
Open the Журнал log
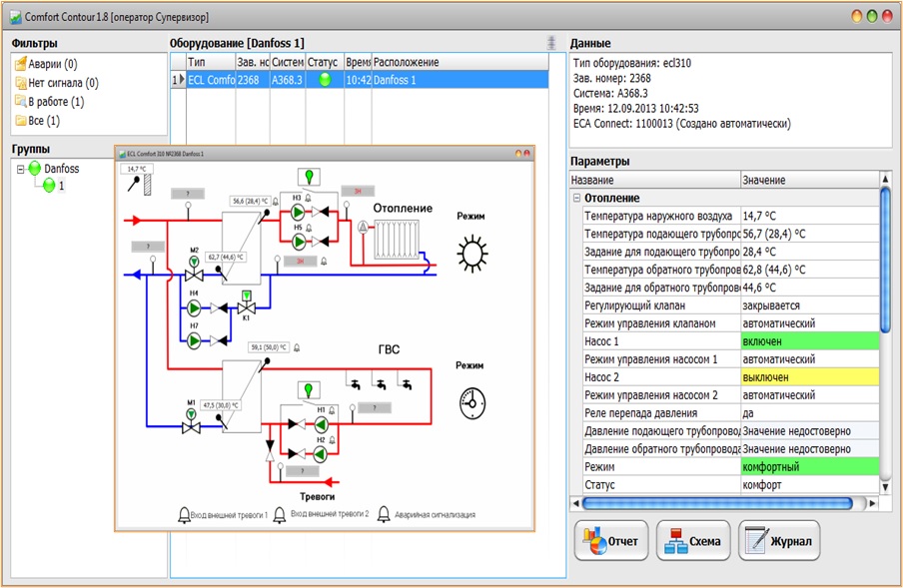click(779, 541)
